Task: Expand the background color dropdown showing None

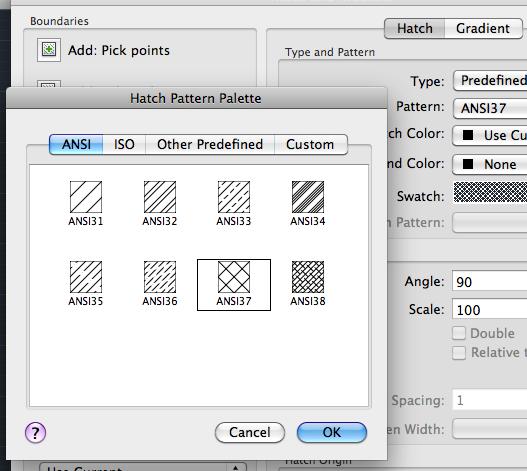Action: point(490,164)
